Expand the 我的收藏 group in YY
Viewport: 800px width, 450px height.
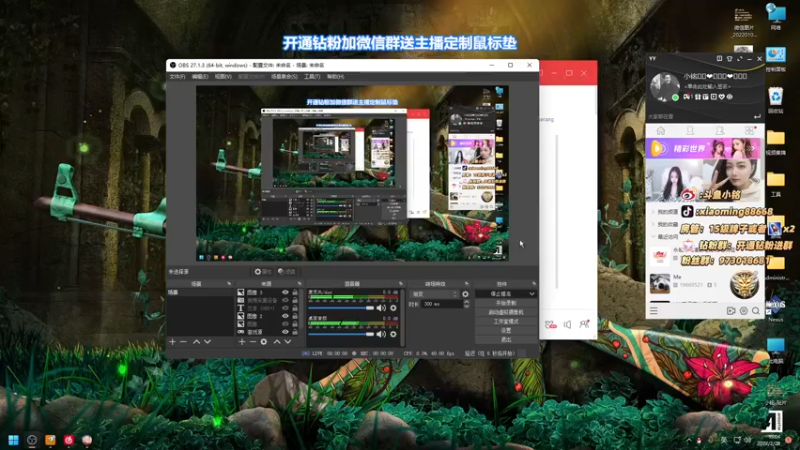[654, 224]
